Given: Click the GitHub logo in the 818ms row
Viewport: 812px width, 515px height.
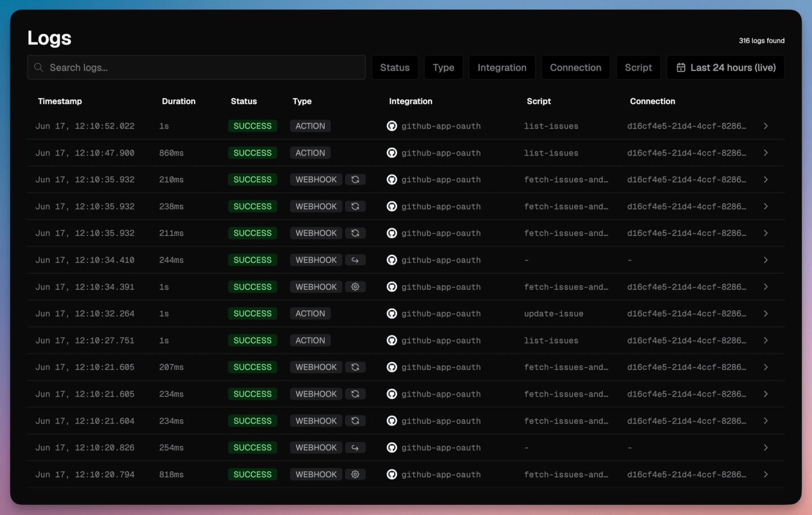Looking at the screenshot, I should 392,474.
